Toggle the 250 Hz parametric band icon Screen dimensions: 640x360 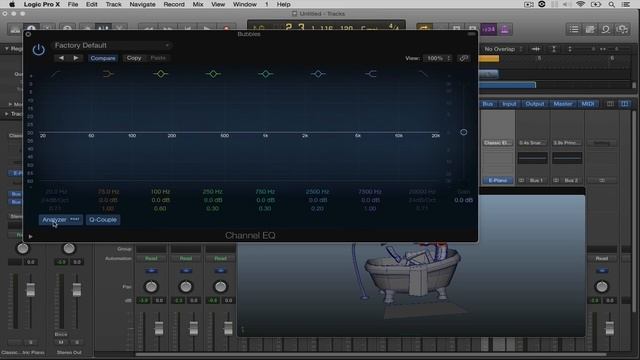(213, 74)
